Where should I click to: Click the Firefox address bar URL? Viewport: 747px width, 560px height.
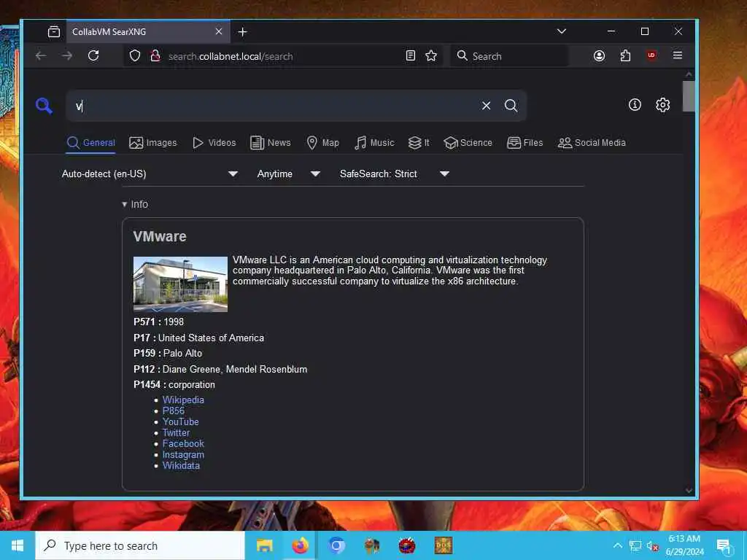[x=231, y=56]
